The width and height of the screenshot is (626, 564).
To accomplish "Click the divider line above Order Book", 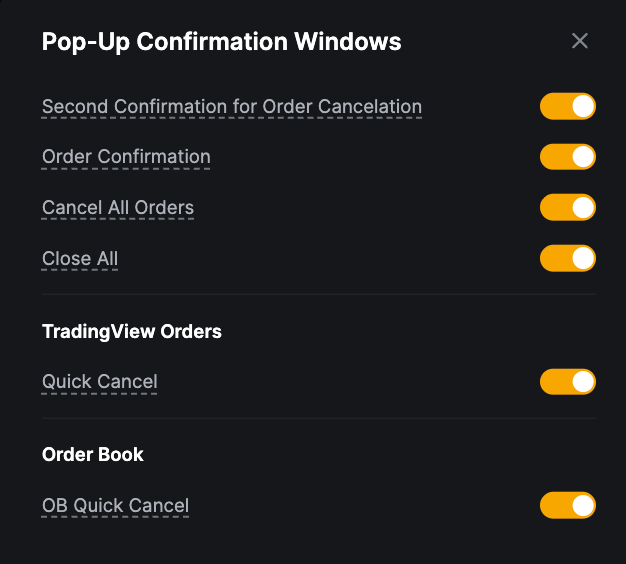I will 318,419.
